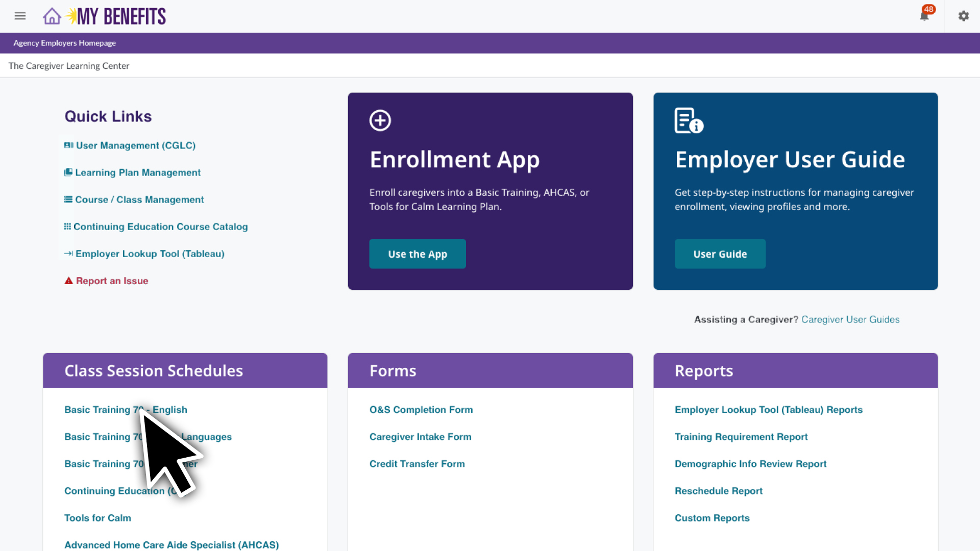Open the Agency Employers Homepage menu item
Screen dimensions: 980x551
64,43
